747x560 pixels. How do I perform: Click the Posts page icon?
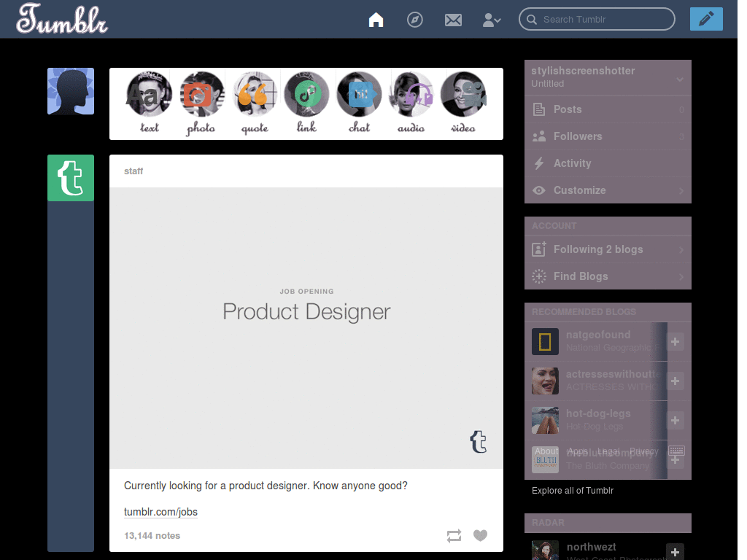(539, 109)
